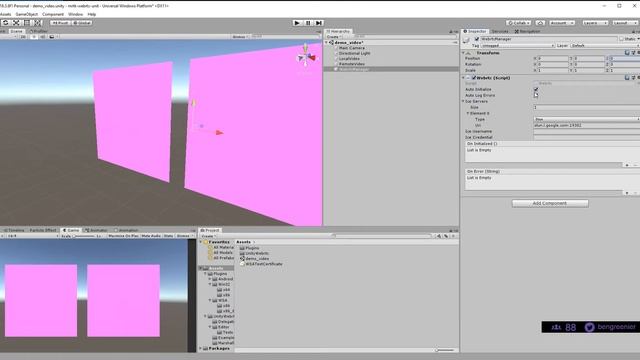Select the combined Transform tool
640x360 pixels.
(38, 23)
